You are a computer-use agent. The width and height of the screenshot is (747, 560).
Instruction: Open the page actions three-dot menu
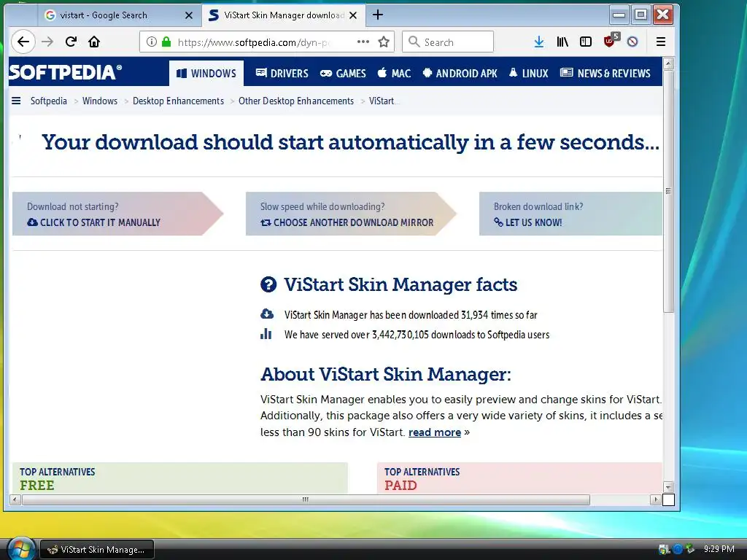(363, 42)
